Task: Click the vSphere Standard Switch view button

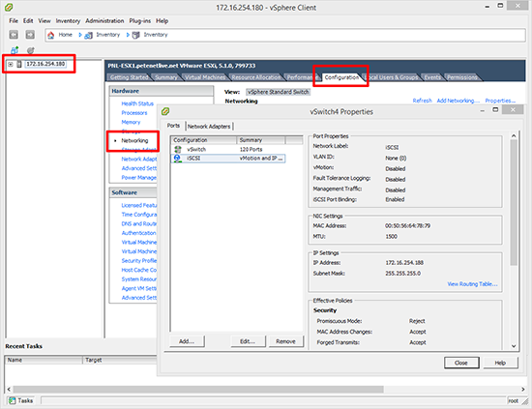Action: (278, 92)
